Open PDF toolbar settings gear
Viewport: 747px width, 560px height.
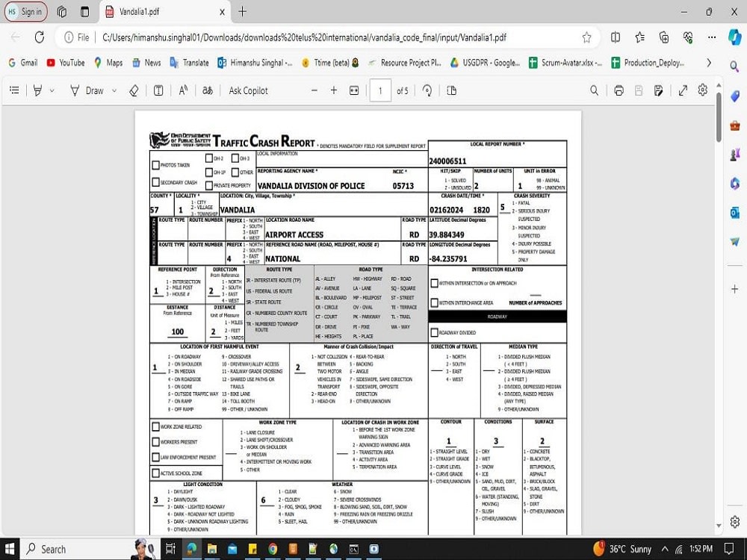coord(703,90)
